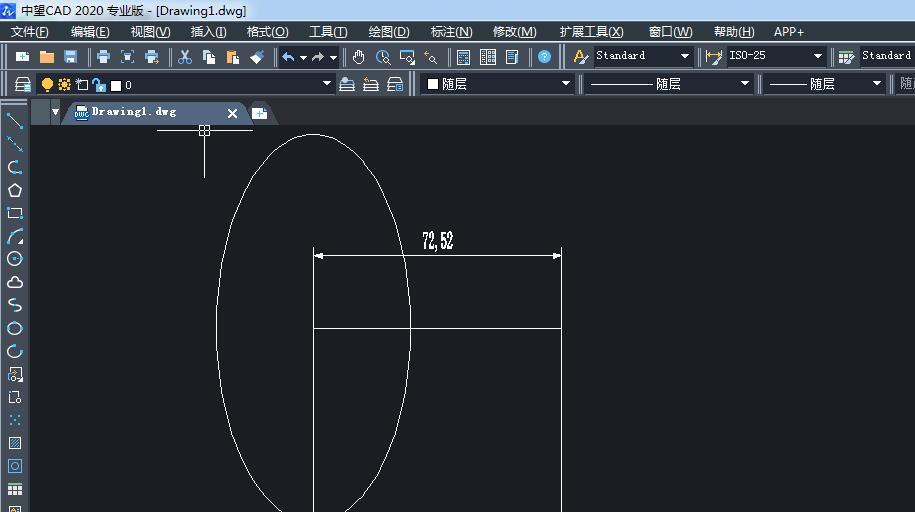Open Print Preview icon
The image size is (915, 512).
click(x=127, y=57)
